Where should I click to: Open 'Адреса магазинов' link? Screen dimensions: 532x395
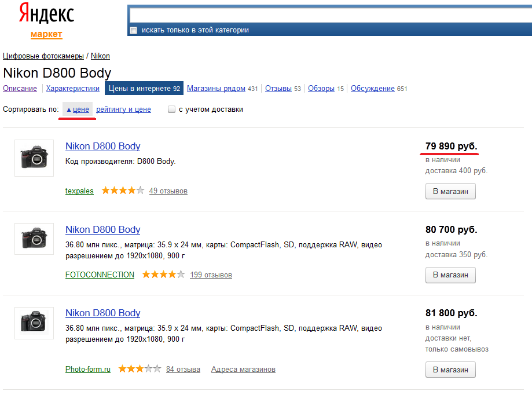point(243,369)
